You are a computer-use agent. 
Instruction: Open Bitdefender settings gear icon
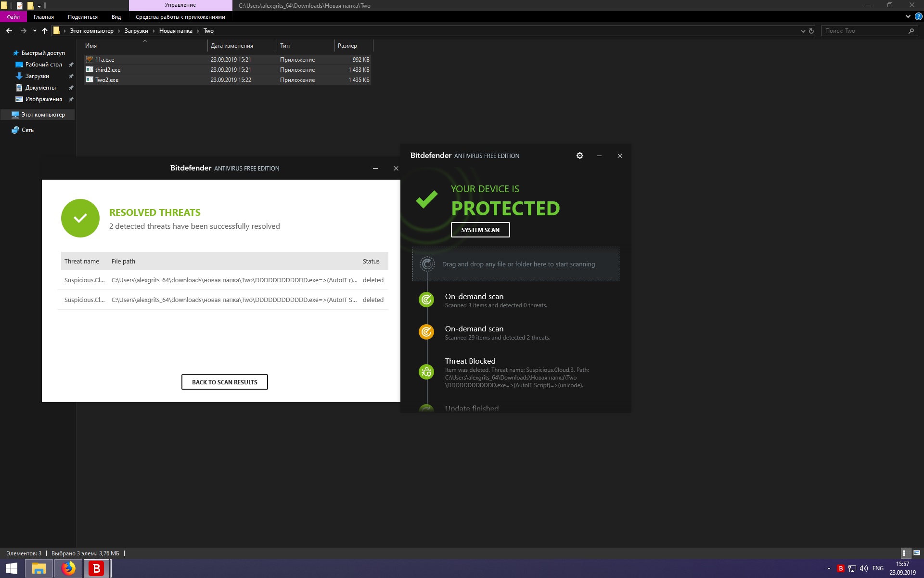579,156
